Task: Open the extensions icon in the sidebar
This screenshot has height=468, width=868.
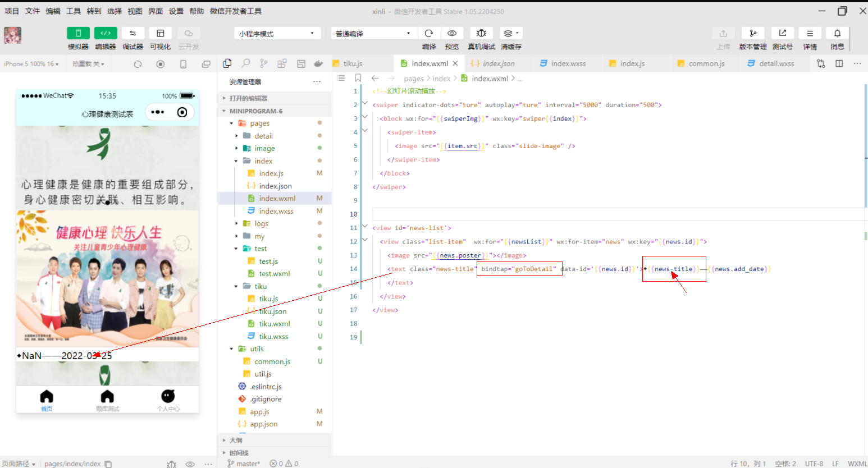Action: 282,63
